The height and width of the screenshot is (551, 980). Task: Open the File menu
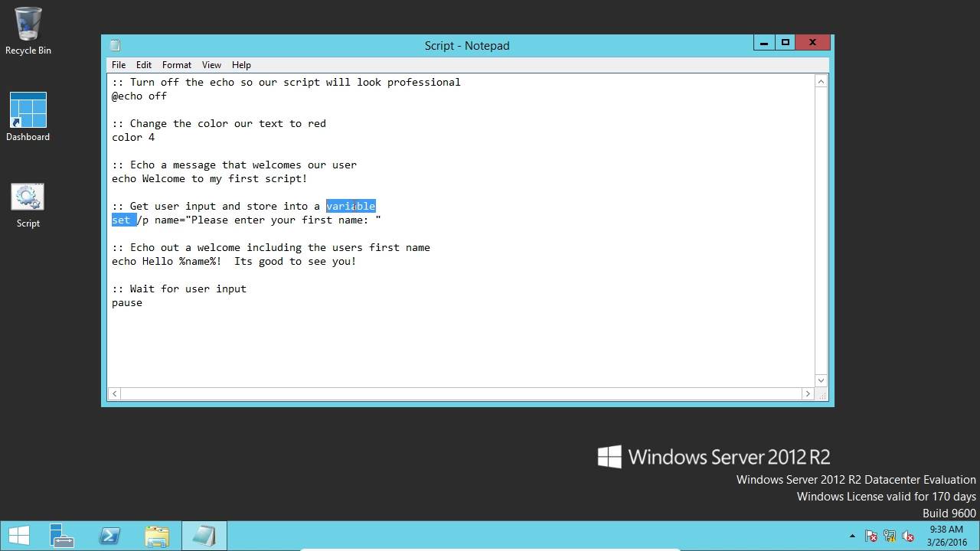[119, 65]
